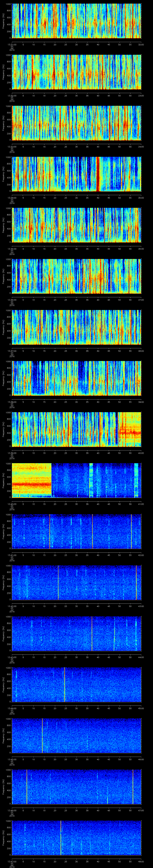Select the 13:44:00 start time label
Viewport: 153px width, 868px height.
click(x=12, y=708)
